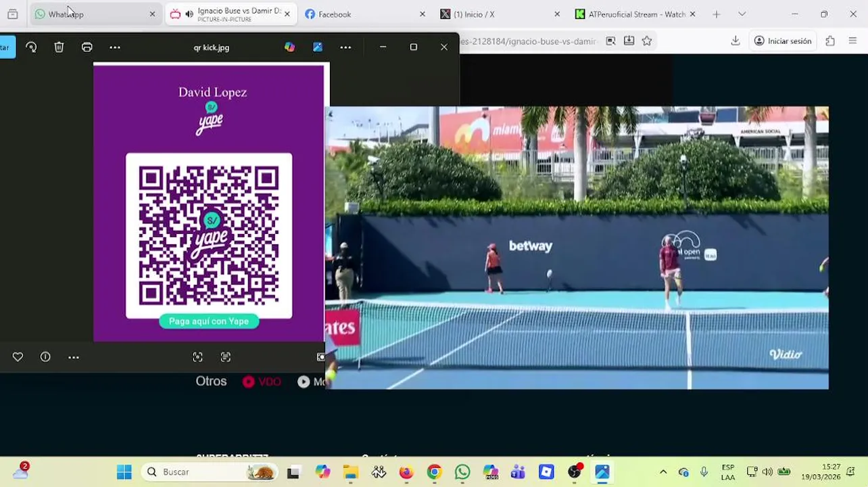This screenshot has width=868, height=487.
Task: Bookmark this page with the star icon
Action: [647, 41]
